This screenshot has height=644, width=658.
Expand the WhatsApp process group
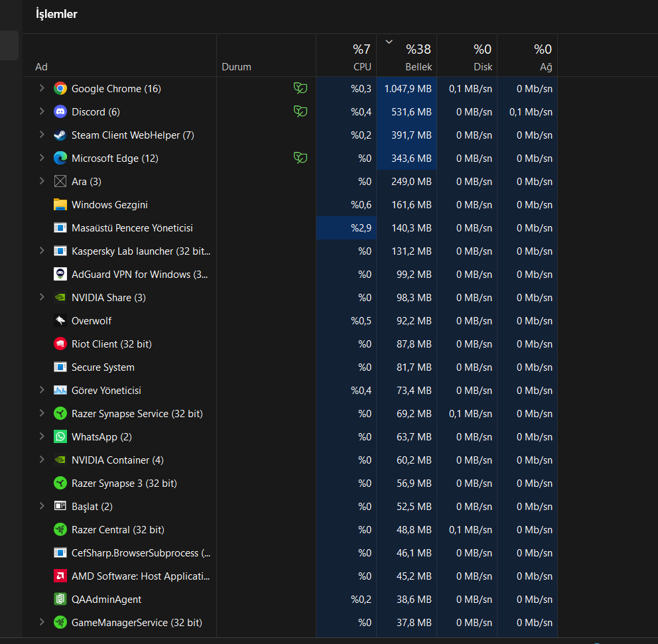tap(42, 436)
